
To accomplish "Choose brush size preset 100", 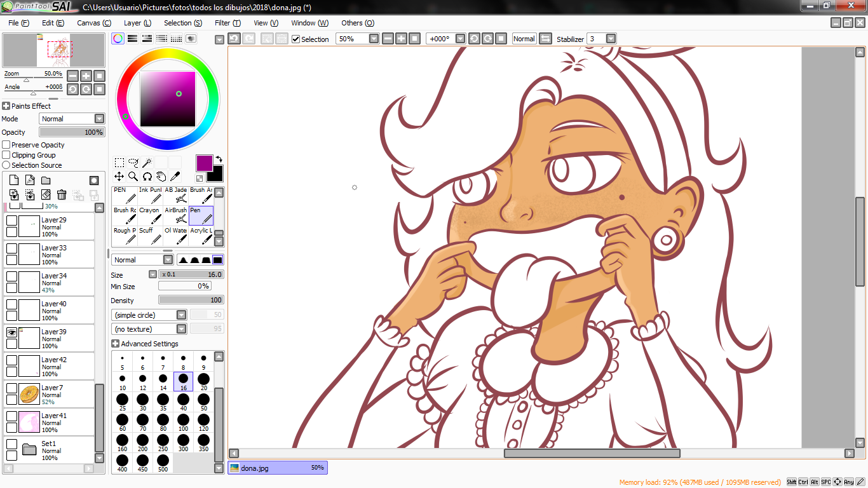I will click(x=183, y=423).
